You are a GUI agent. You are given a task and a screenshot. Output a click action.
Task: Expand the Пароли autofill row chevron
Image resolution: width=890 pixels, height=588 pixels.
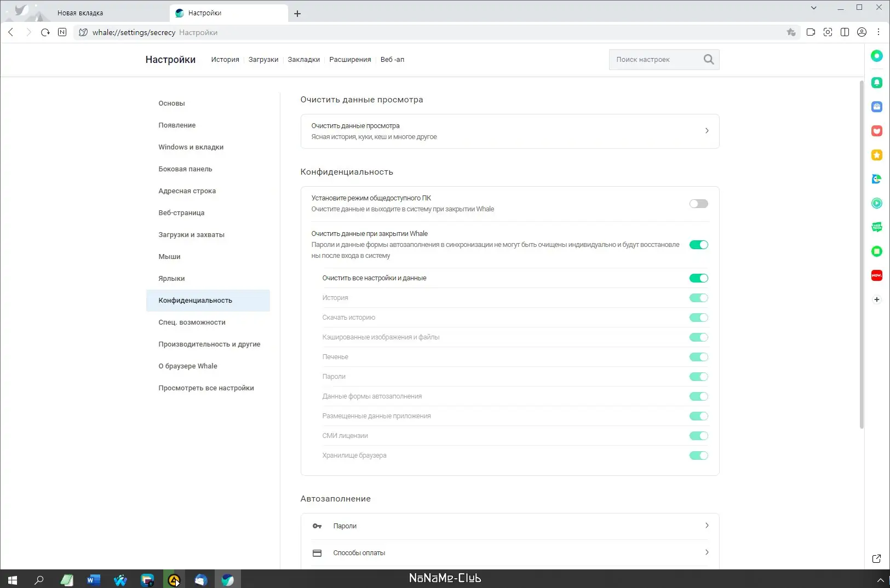(x=707, y=526)
